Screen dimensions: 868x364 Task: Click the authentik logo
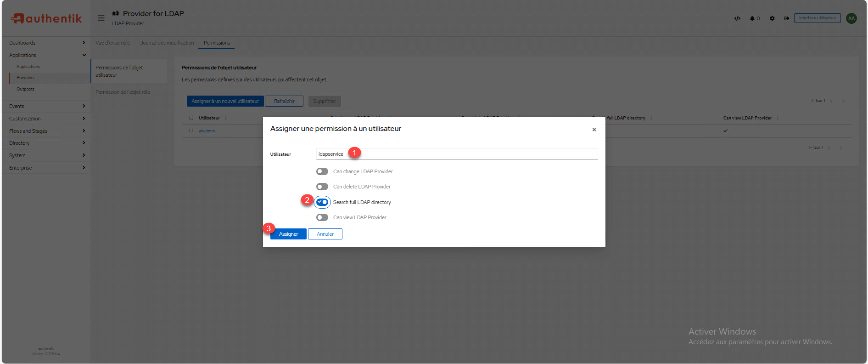point(46,18)
